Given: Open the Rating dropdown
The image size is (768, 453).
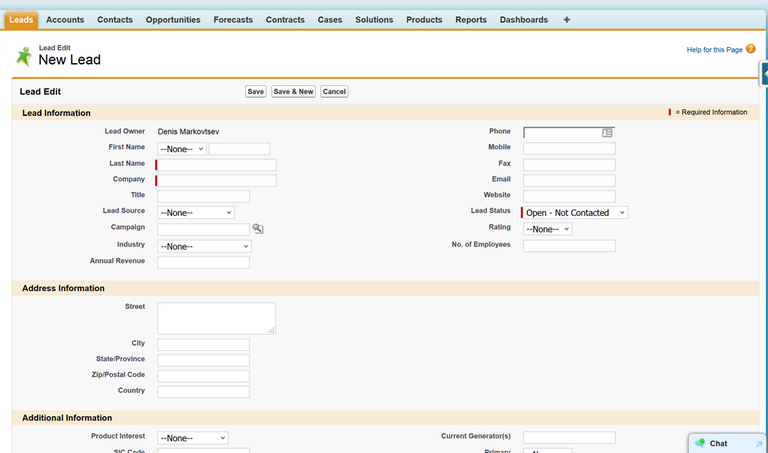Looking at the screenshot, I should click(x=547, y=229).
